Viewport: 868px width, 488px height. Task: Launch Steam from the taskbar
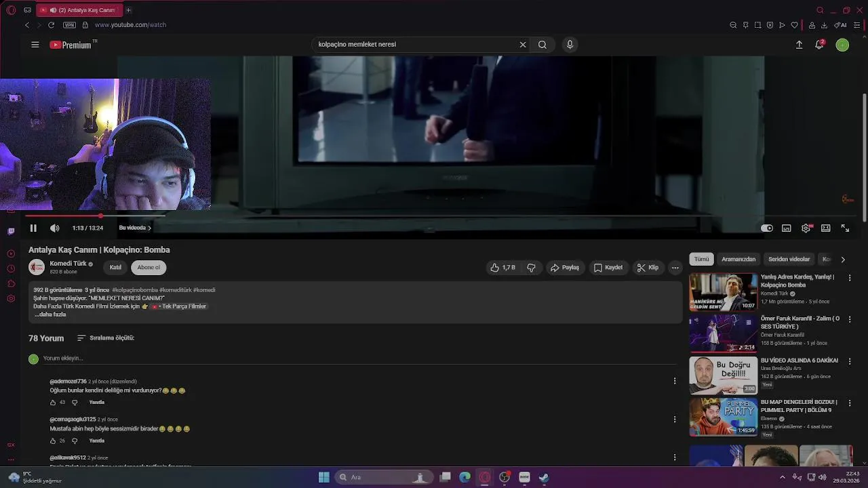[x=544, y=477]
